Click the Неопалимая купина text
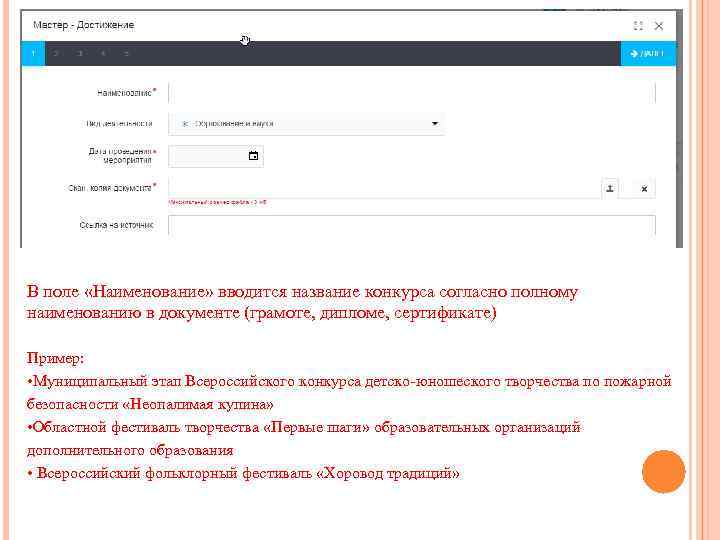Image resolution: width=720 pixels, height=540 pixels. pyautogui.click(x=198, y=405)
